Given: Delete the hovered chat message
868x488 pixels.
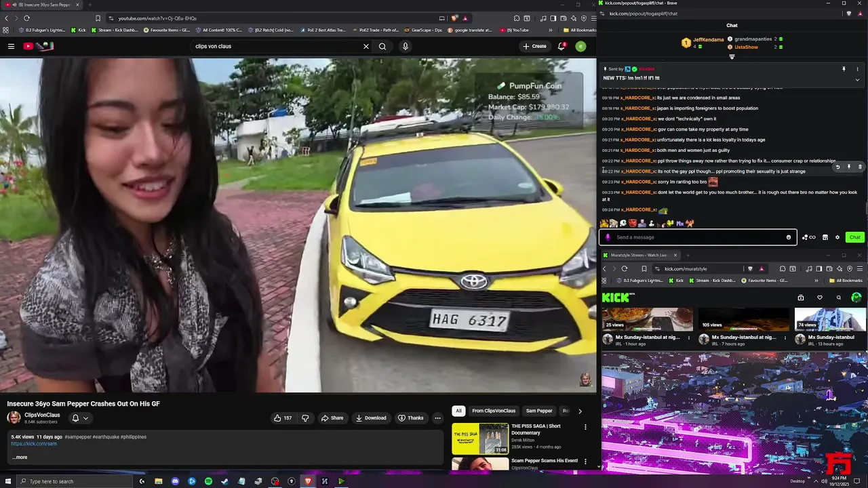Looking at the screenshot, I should 860,167.
